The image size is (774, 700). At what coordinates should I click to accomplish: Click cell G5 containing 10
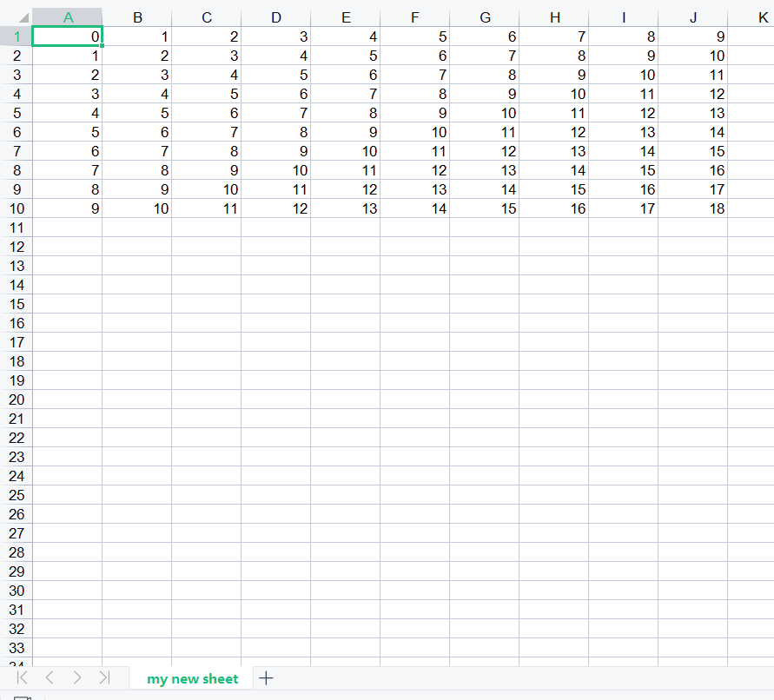click(485, 113)
